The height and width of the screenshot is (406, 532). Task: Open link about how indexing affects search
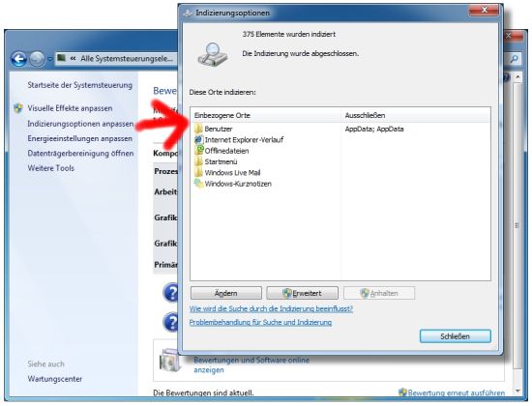point(271,309)
